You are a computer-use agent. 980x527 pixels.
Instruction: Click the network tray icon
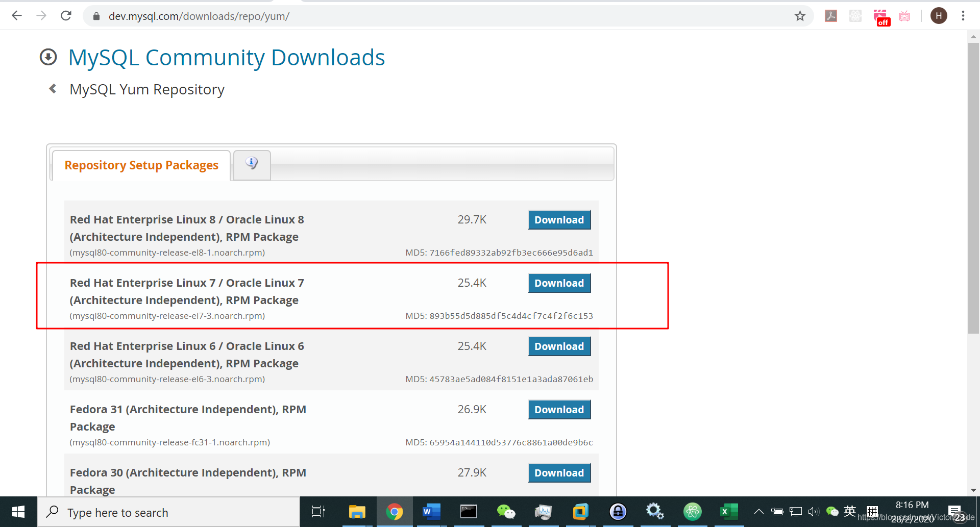pos(796,512)
